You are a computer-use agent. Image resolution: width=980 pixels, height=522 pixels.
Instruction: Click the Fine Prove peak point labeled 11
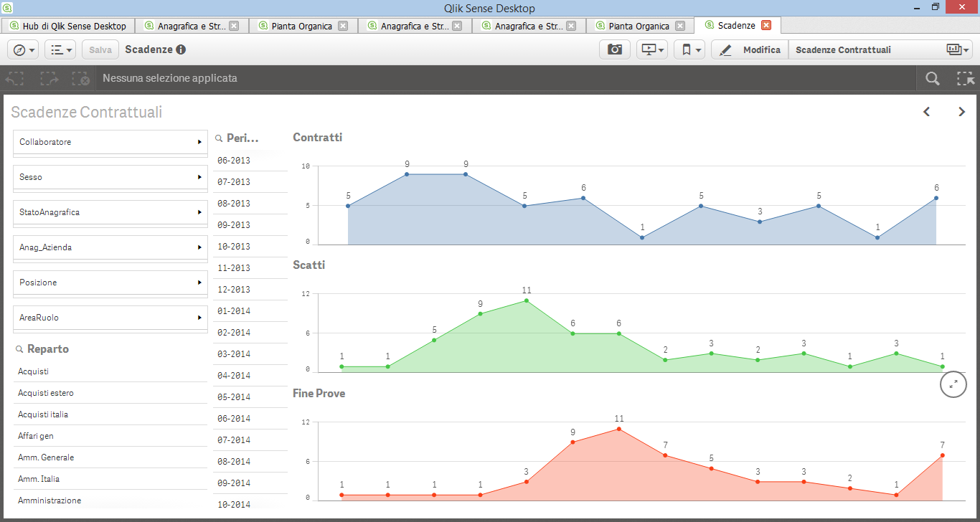tap(619, 429)
